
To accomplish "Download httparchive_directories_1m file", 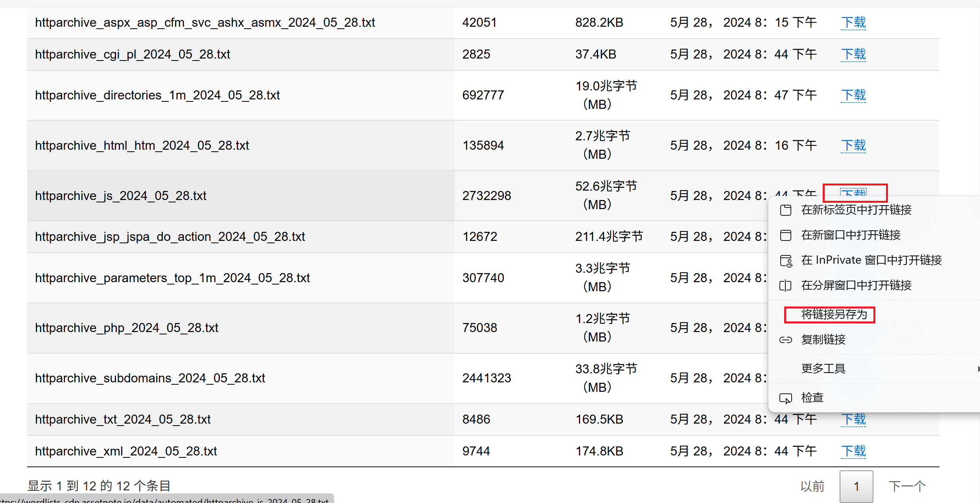I will click(x=853, y=95).
